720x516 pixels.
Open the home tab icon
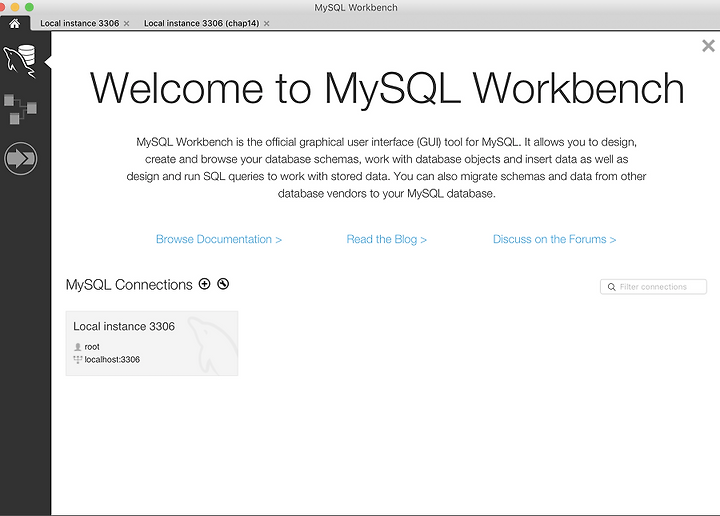click(15, 23)
